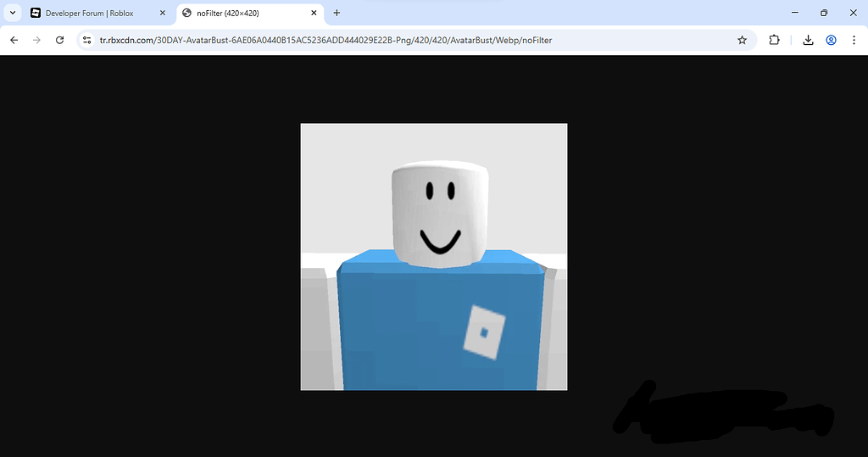Close the noFilter (420×420) tab
Image resolution: width=868 pixels, height=457 pixels.
click(x=314, y=13)
